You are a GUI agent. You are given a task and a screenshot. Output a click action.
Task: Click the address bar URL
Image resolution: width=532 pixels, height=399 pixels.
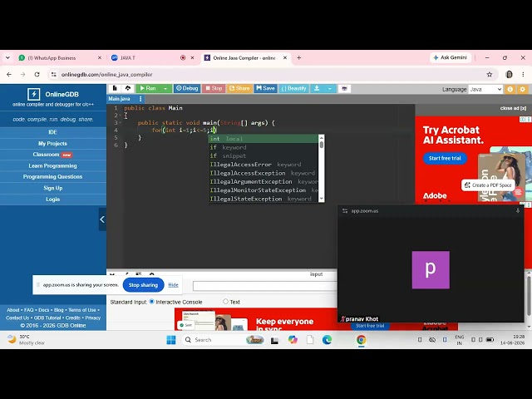pyautogui.click(x=106, y=74)
